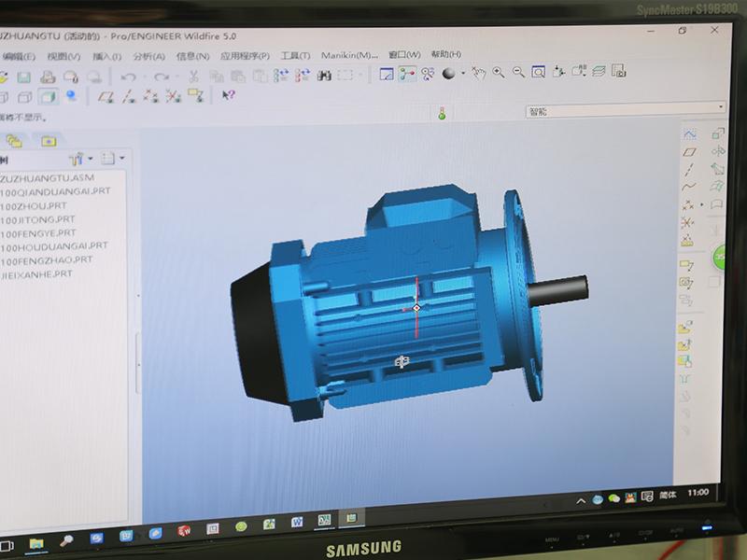Select 100ZHOU.PRT in the model tree
The height and width of the screenshot is (560, 747).
coord(34,205)
